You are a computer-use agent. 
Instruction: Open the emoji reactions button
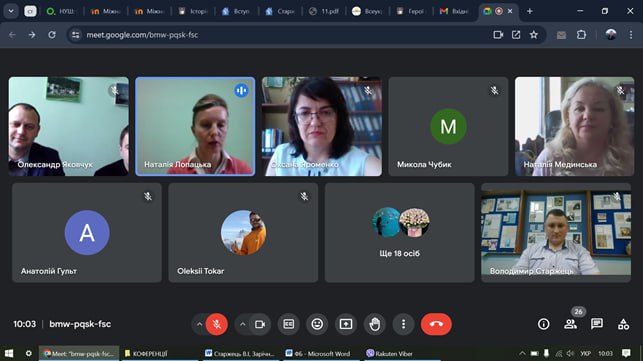coord(317,324)
